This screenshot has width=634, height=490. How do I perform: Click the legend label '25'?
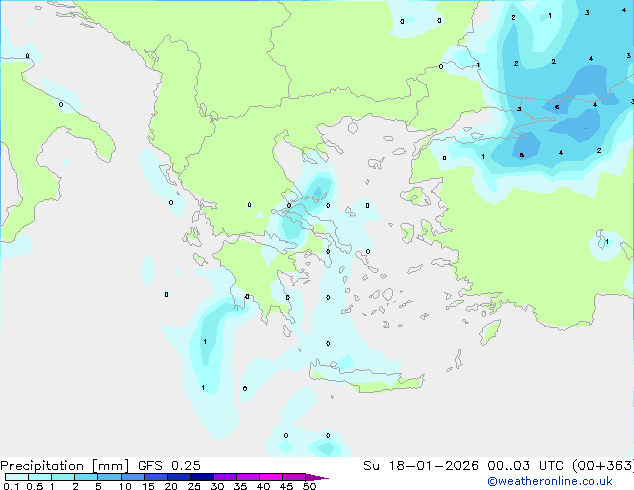tap(194, 486)
